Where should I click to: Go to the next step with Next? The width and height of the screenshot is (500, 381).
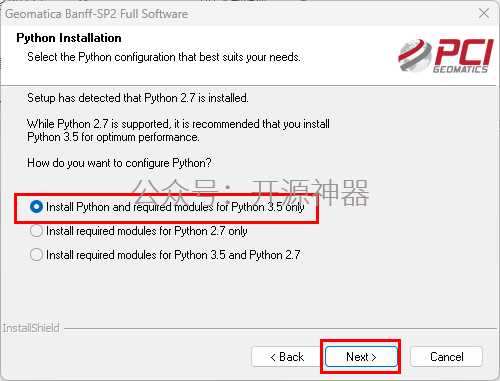pyautogui.click(x=361, y=357)
